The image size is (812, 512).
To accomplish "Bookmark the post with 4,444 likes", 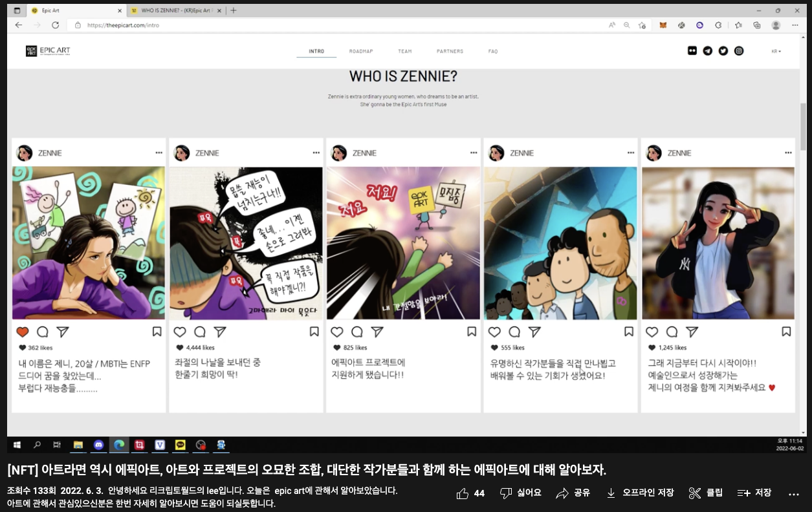I will pyautogui.click(x=314, y=332).
